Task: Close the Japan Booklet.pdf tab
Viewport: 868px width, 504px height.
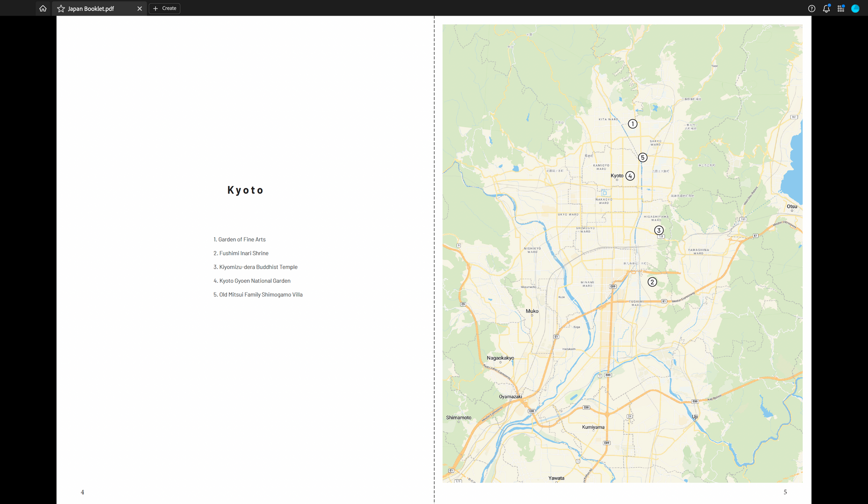Action: (140, 8)
